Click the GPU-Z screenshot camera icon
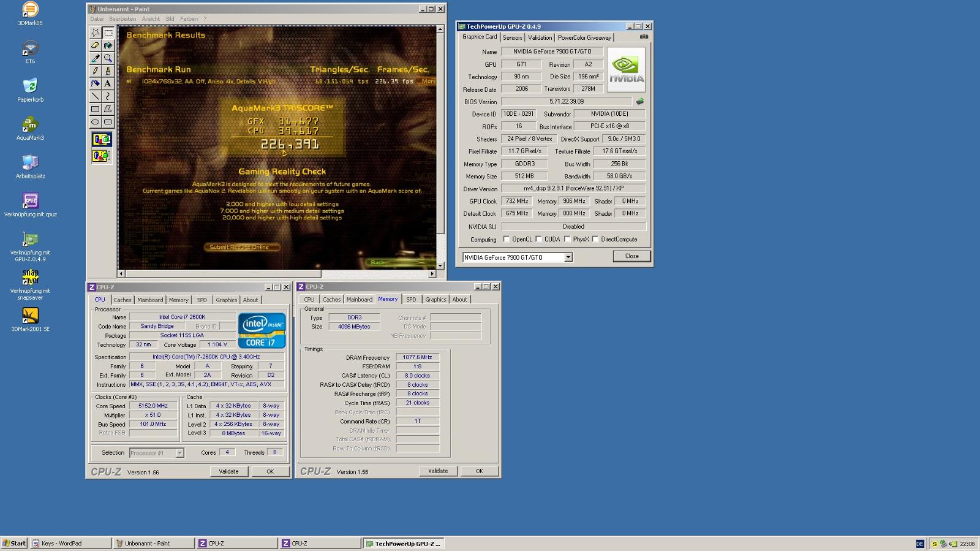980x551 pixels. (x=644, y=37)
